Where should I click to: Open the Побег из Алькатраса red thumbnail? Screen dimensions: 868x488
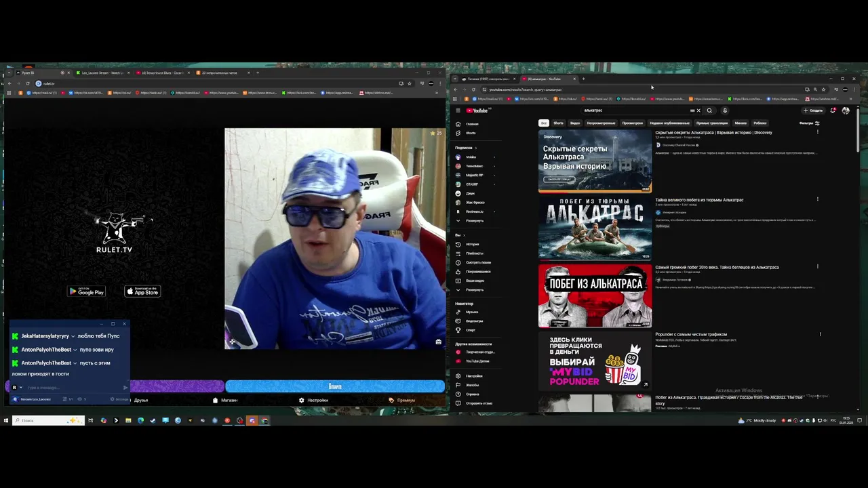[x=595, y=296]
